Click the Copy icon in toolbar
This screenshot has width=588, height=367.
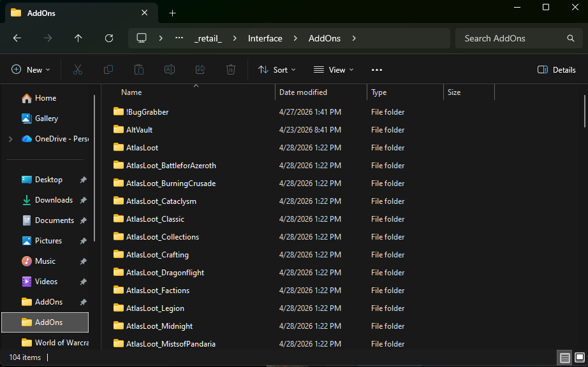108,70
